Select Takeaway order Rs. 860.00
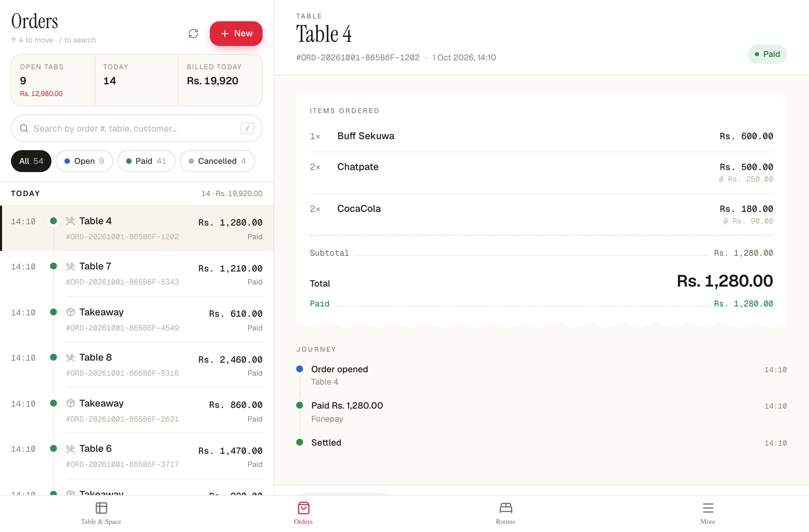809x532 pixels. pos(137,411)
